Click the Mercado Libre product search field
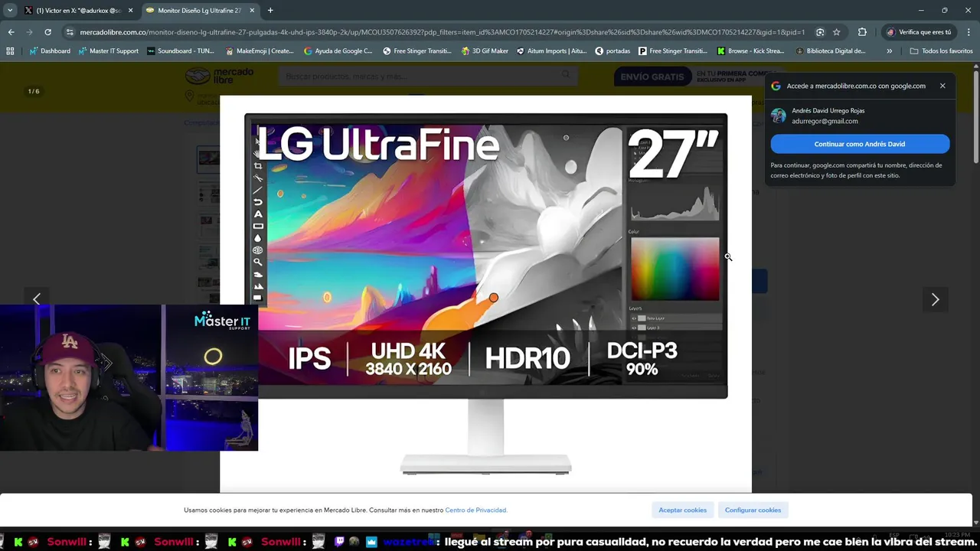The width and height of the screenshot is (980, 551). 429,76
